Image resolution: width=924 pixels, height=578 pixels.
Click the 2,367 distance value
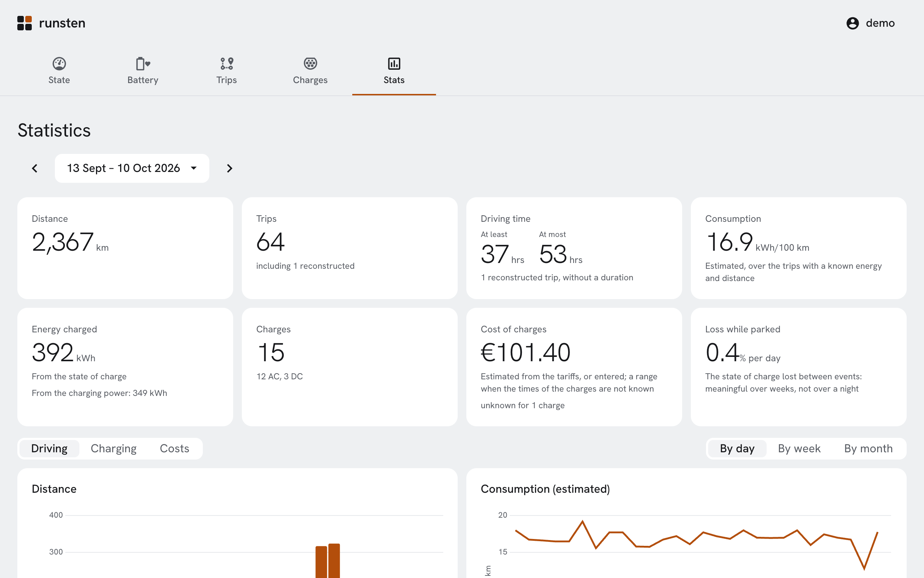63,242
